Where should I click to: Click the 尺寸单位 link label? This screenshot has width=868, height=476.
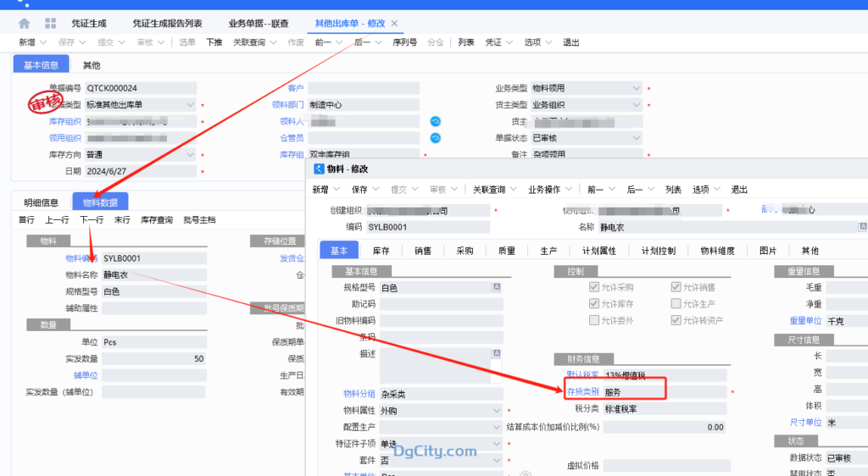coord(805,423)
